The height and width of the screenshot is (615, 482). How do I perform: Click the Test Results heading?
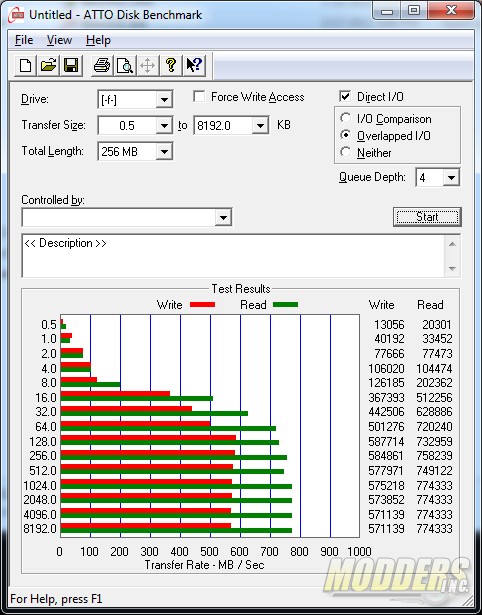[x=241, y=289]
